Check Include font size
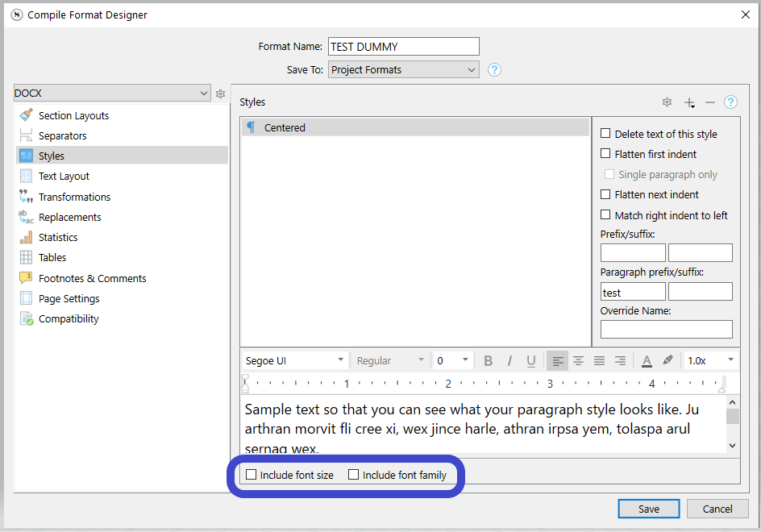 tap(251, 474)
